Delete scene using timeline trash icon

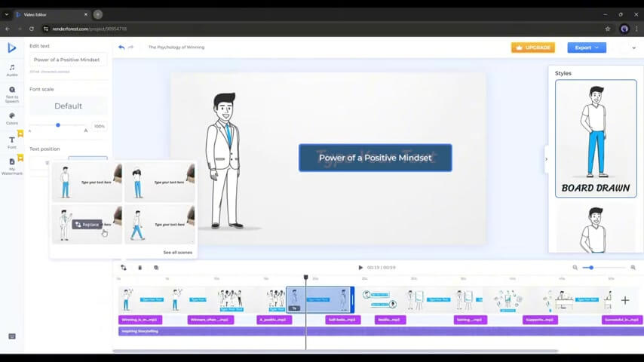point(140,268)
